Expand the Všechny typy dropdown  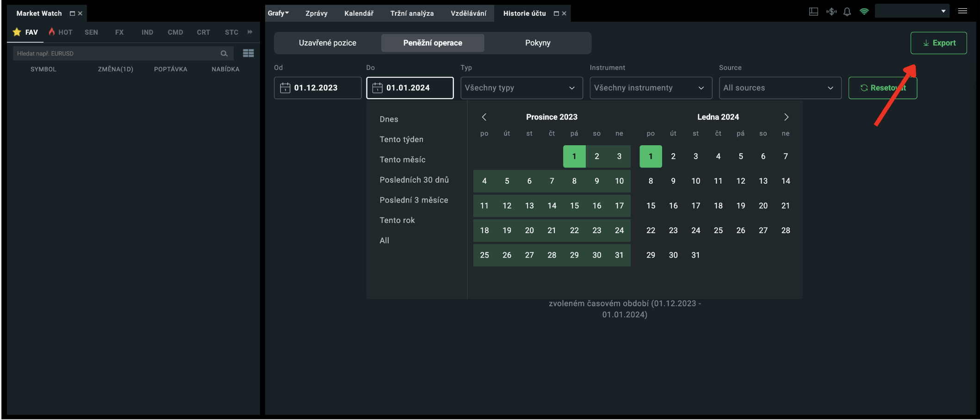[521, 88]
